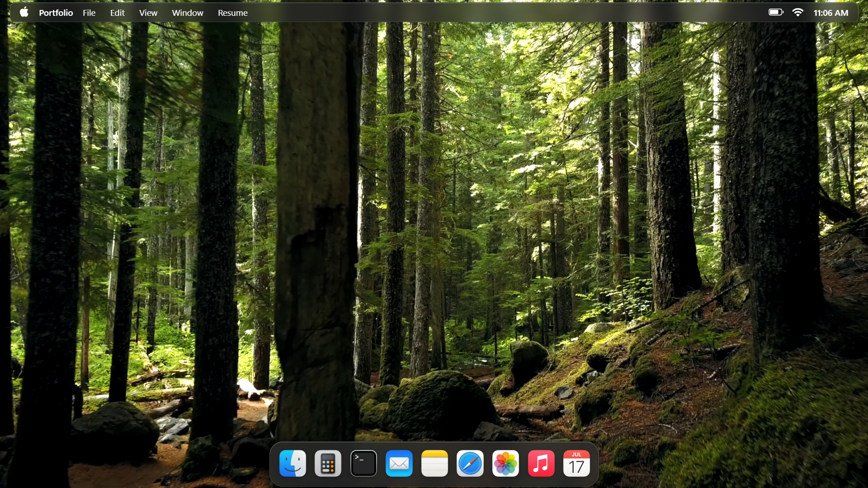The width and height of the screenshot is (868, 488).
Task: Open Finder from the dock
Action: tap(292, 463)
